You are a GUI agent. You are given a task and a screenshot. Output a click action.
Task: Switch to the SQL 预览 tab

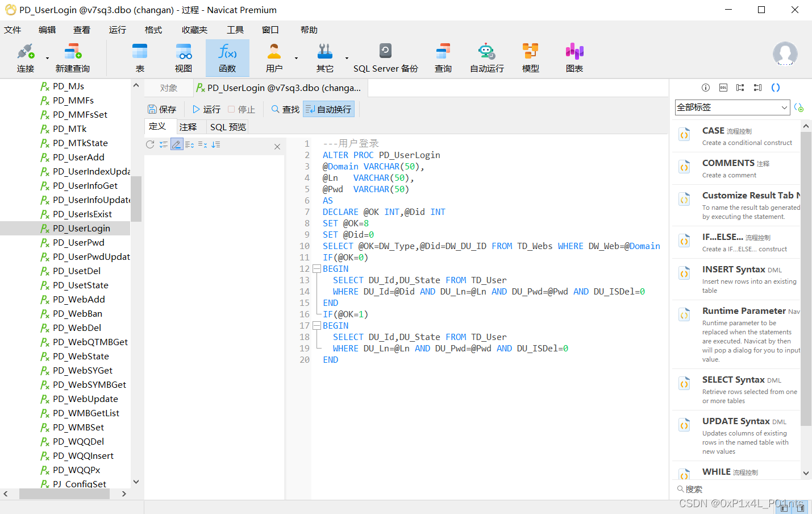(228, 127)
